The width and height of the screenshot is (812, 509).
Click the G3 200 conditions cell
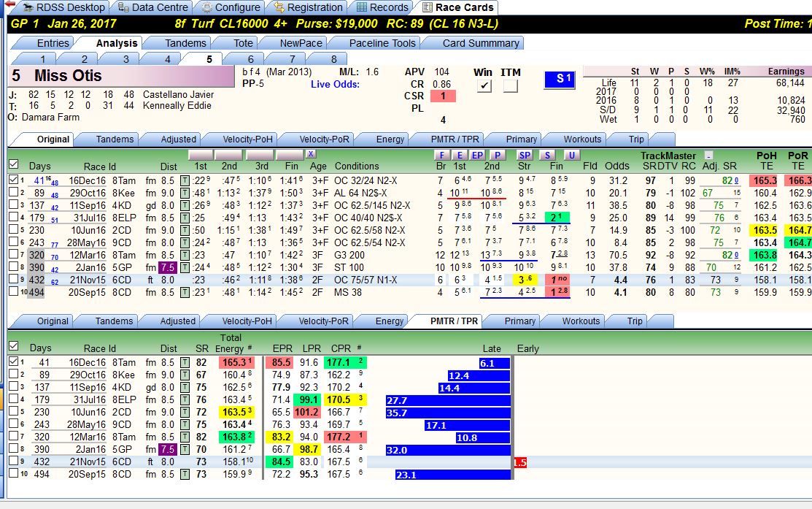(349, 255)
